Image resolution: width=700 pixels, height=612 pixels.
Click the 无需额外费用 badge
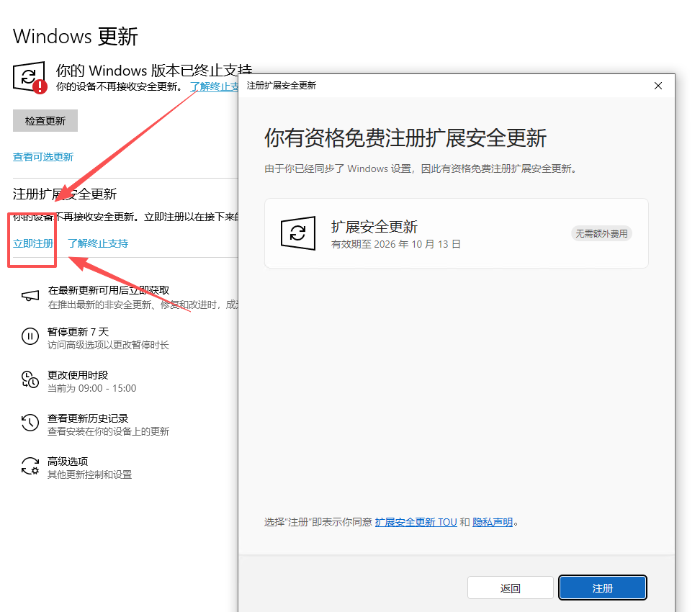click(x=601, y=233)
